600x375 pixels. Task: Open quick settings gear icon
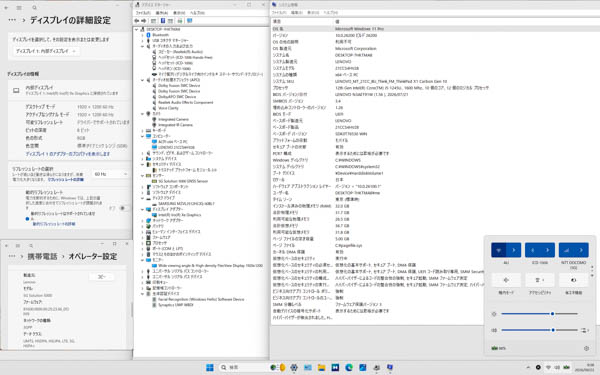[586, 348]
